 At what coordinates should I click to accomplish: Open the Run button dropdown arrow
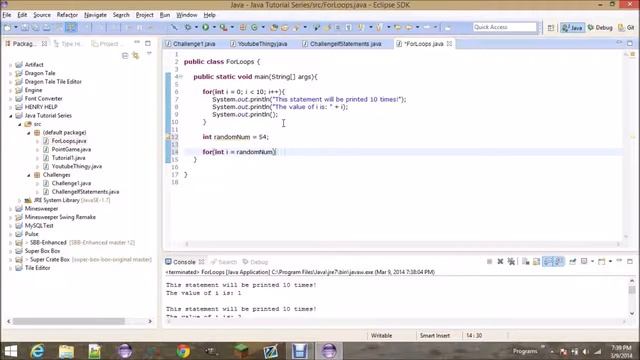tap(214, 27)
